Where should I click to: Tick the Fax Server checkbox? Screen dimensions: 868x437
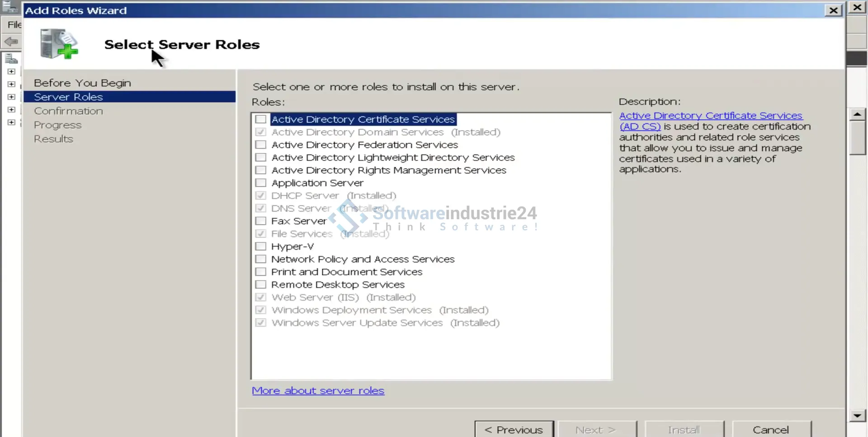[260, 221]
